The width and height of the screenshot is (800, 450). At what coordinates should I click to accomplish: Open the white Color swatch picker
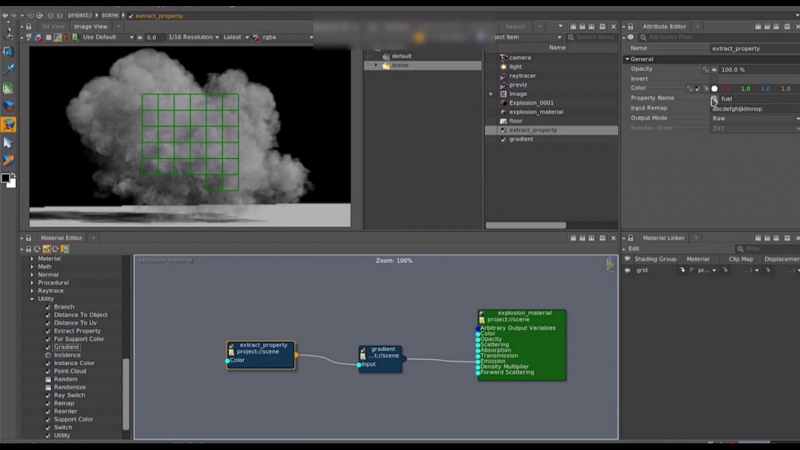(714, 89)
